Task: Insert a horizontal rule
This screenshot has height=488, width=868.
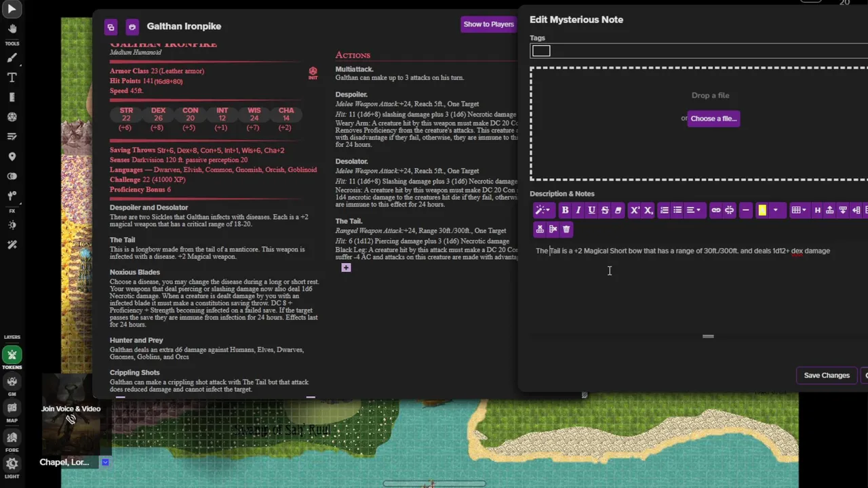Action: (x=746, y=210)
